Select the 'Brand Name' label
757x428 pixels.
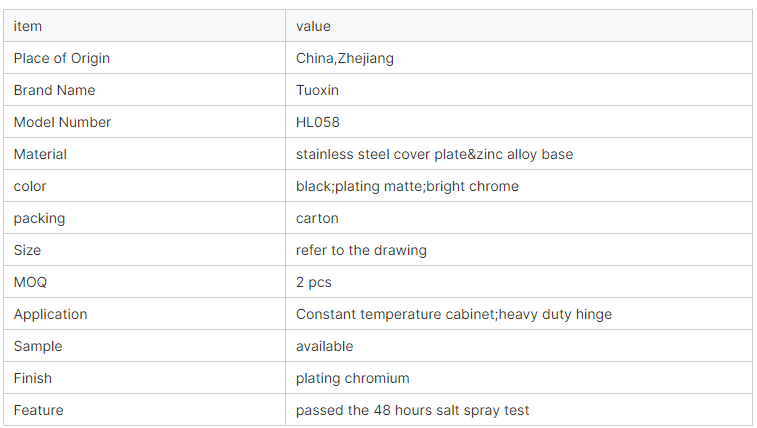point(55,90)
